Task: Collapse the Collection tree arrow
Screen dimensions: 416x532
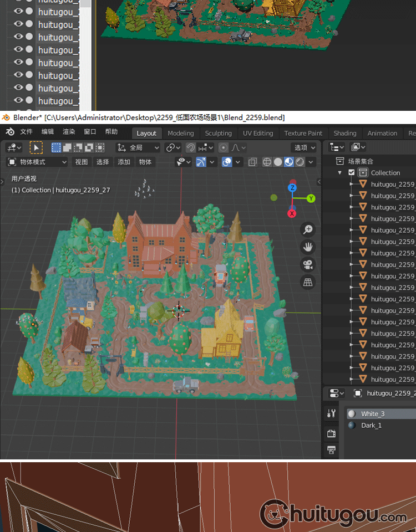Action: pyautogui.click(x=340, y=173)
